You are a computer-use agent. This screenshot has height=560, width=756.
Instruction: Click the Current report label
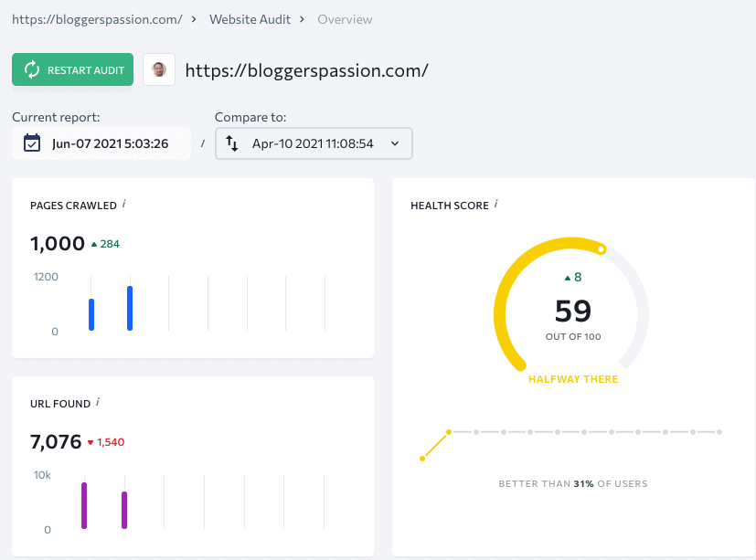pos(56,117)
